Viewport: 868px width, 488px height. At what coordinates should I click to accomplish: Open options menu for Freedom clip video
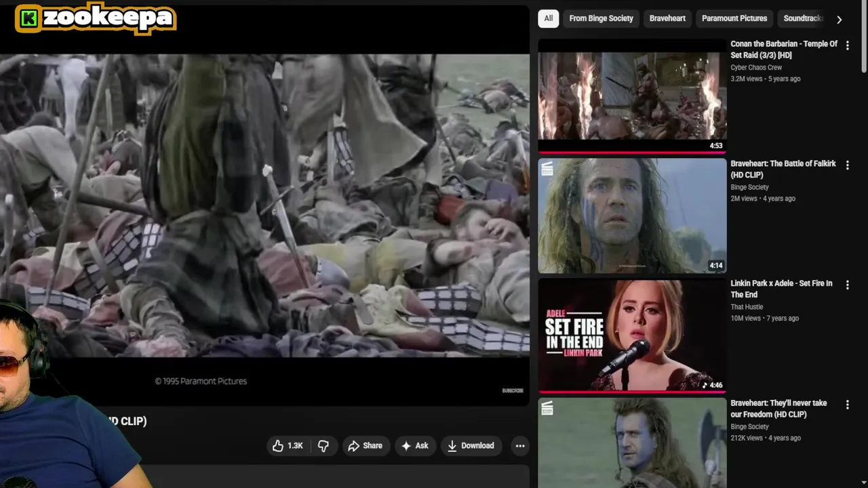847,405
